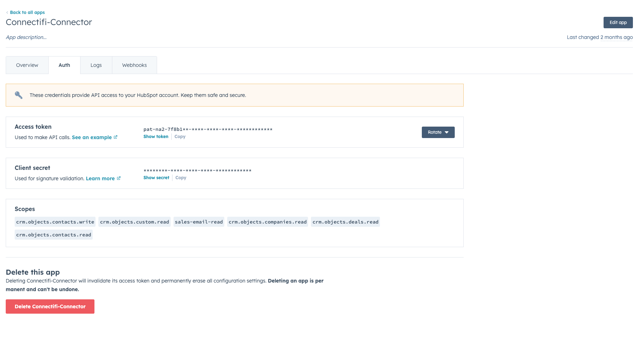Image resolution: width=644 pixels, height=358 pixels.
Task: Click the masked client secret value
Action: (x=197, y=171)
